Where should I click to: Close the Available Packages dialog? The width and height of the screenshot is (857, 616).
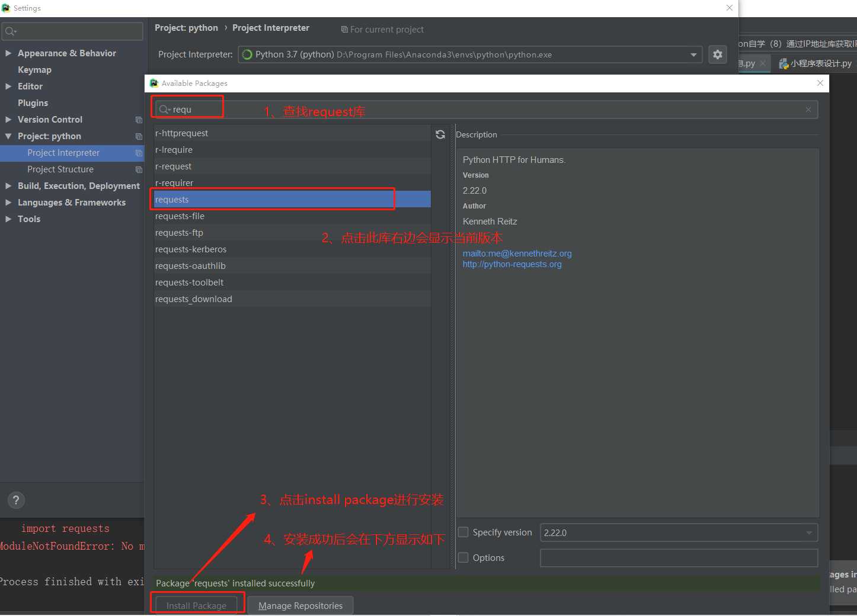(x=820, y=83)
